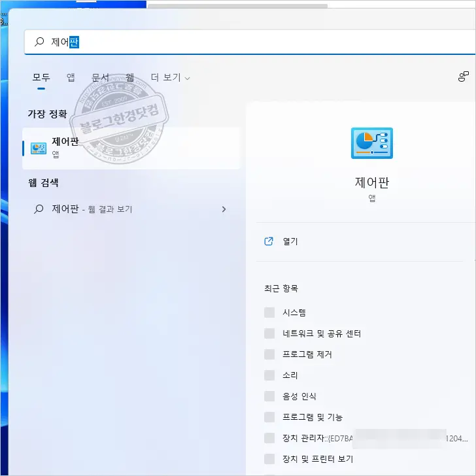Click the icon placeholder beside 소리
The width and height of the screenshot is (476, 476).
[269, 375]
